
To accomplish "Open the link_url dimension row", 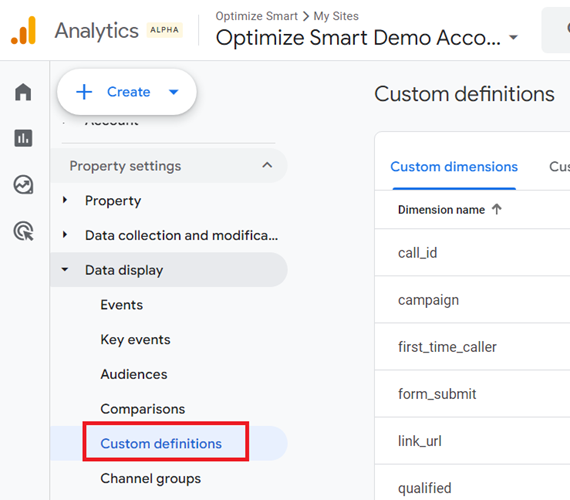I will (x=473, y=441).
